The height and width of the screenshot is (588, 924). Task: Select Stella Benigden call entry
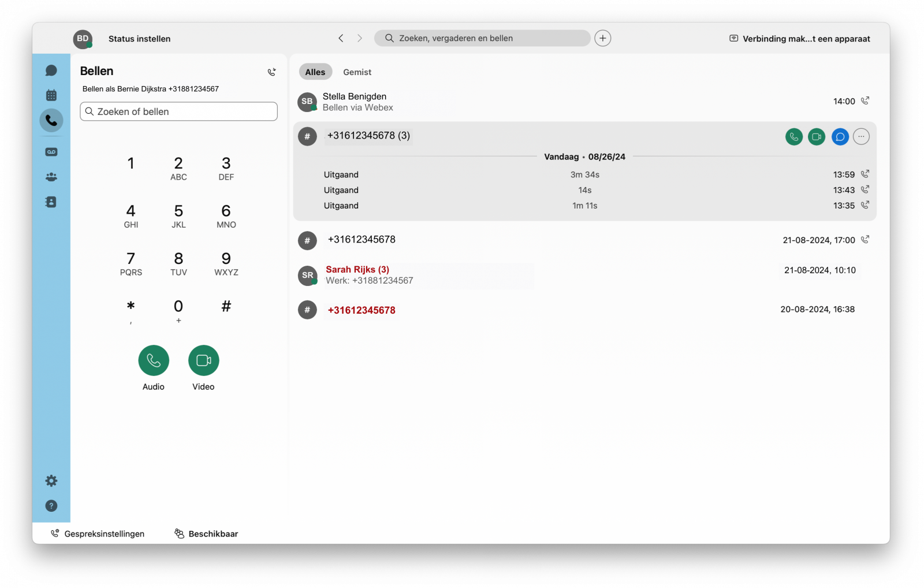[x=584, y=102]
